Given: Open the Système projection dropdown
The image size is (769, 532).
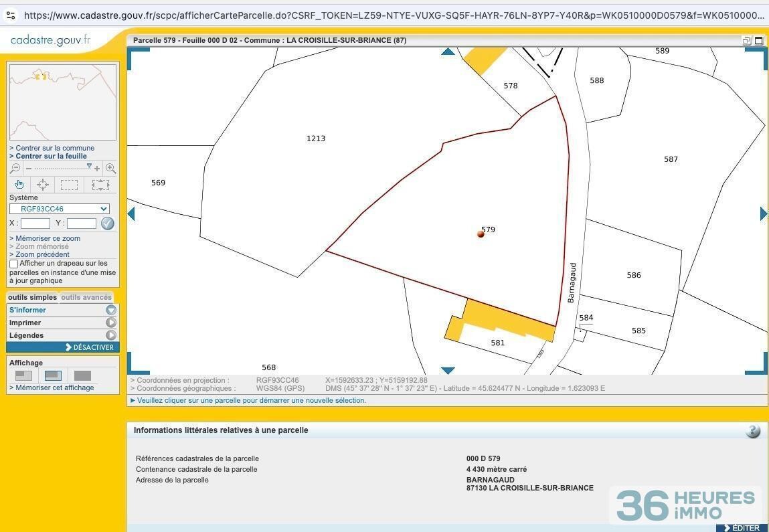Looking at the screenshot, I should tap(60, 209).
